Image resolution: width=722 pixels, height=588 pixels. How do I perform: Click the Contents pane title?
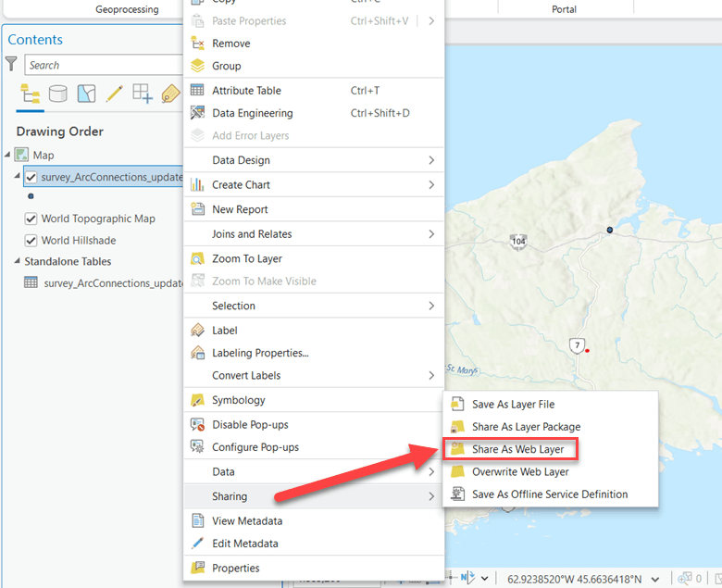pos(35,40)
